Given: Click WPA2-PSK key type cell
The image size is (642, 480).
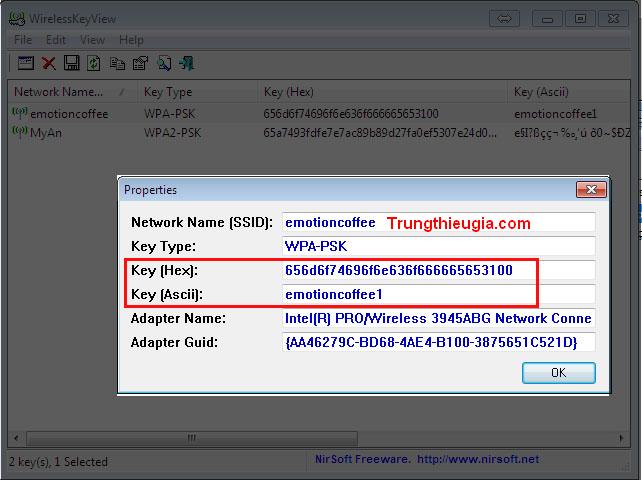Looking at the screenshot, I should (172, 133).
